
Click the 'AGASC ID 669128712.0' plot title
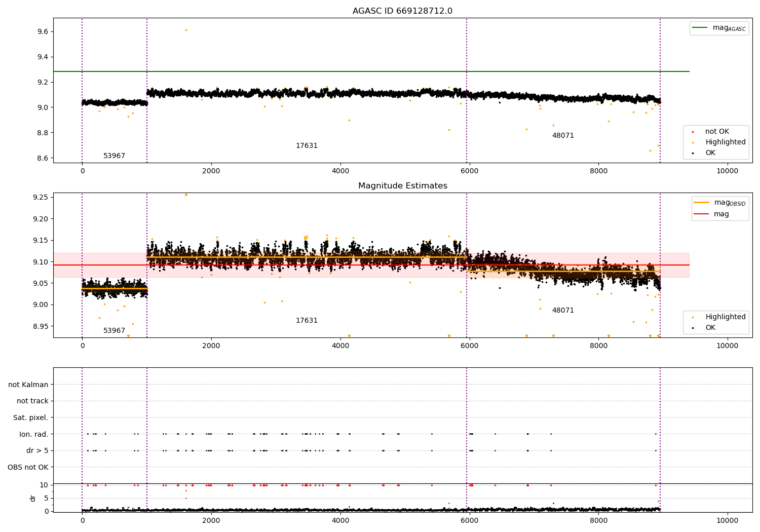[402, 11]
